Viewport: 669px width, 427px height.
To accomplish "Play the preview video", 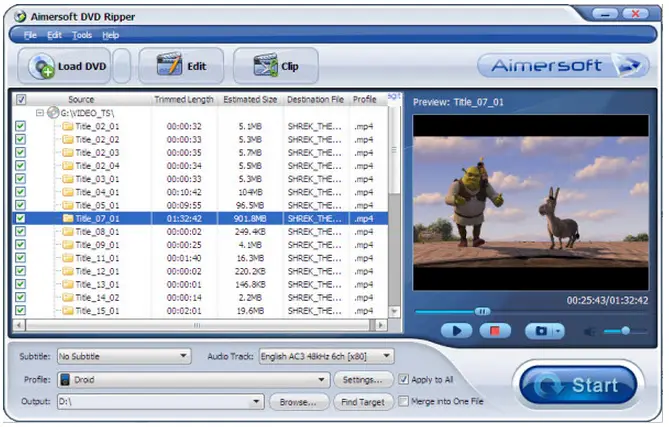I will pos(456,331).
